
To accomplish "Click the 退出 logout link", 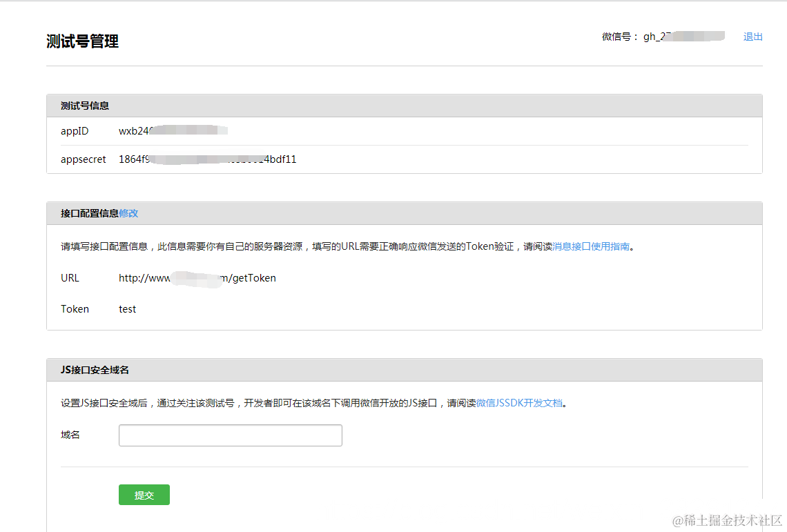I will click(x=752, y=37).
